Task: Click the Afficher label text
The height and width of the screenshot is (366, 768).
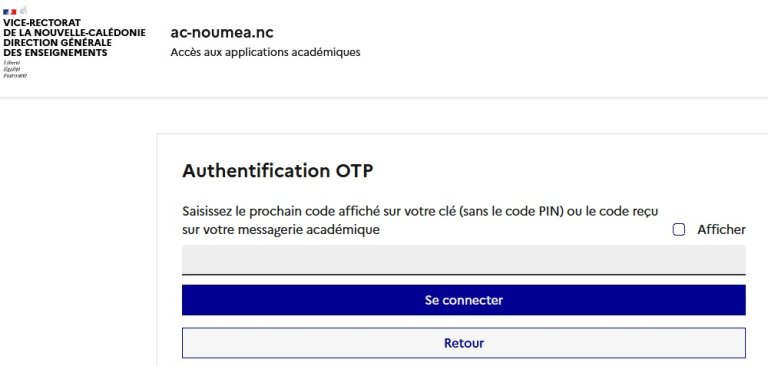Action: coord(721,230)
